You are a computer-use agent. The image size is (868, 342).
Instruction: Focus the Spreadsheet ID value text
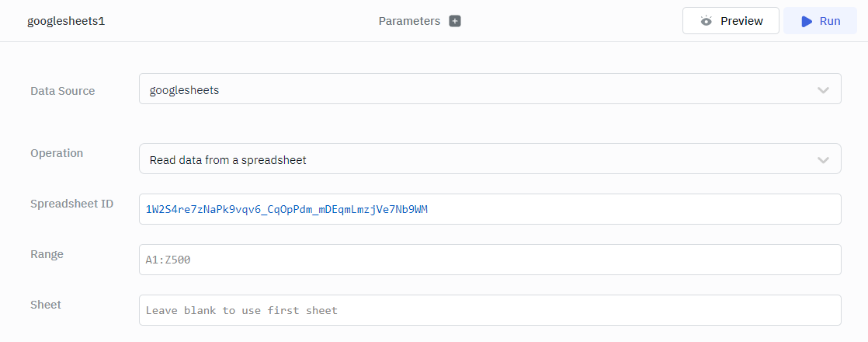click(286, 209)
